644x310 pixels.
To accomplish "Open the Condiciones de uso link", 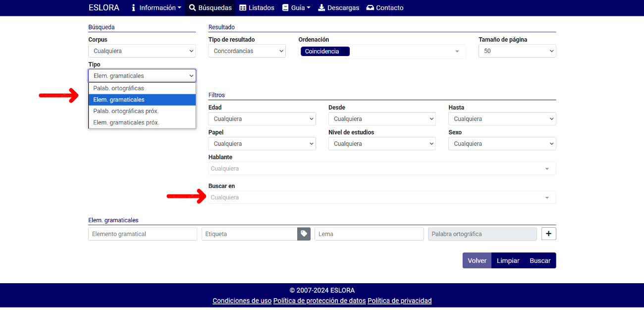I will coord(242,301).
